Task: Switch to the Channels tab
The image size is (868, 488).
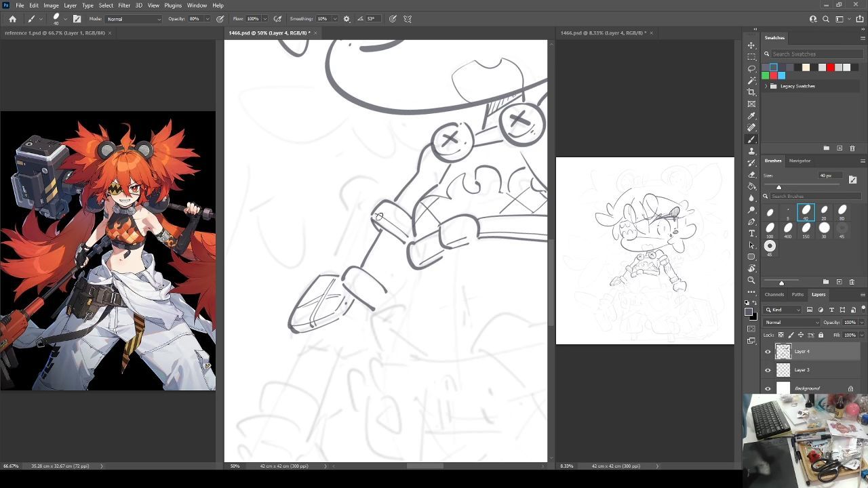Action: coord(774,294)
